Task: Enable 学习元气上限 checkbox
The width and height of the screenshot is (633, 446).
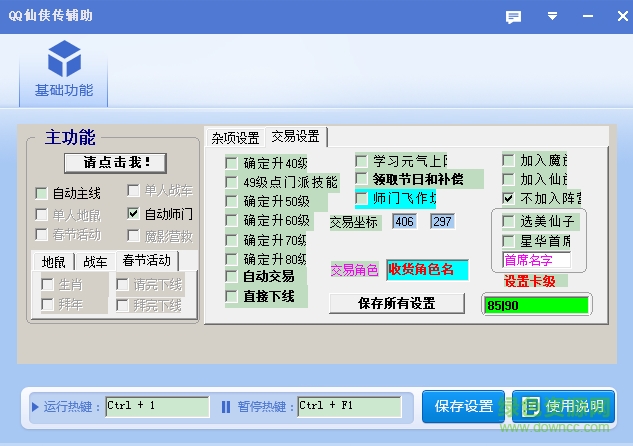Action: click(x=361, y=161)
